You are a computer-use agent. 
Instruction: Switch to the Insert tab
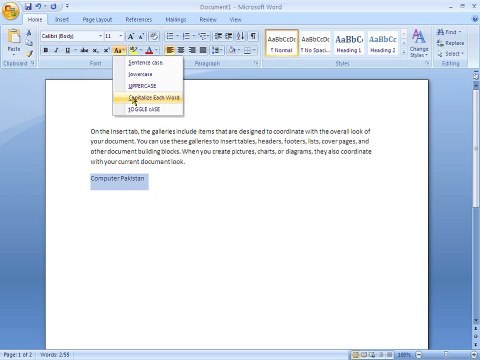(62, 20)
